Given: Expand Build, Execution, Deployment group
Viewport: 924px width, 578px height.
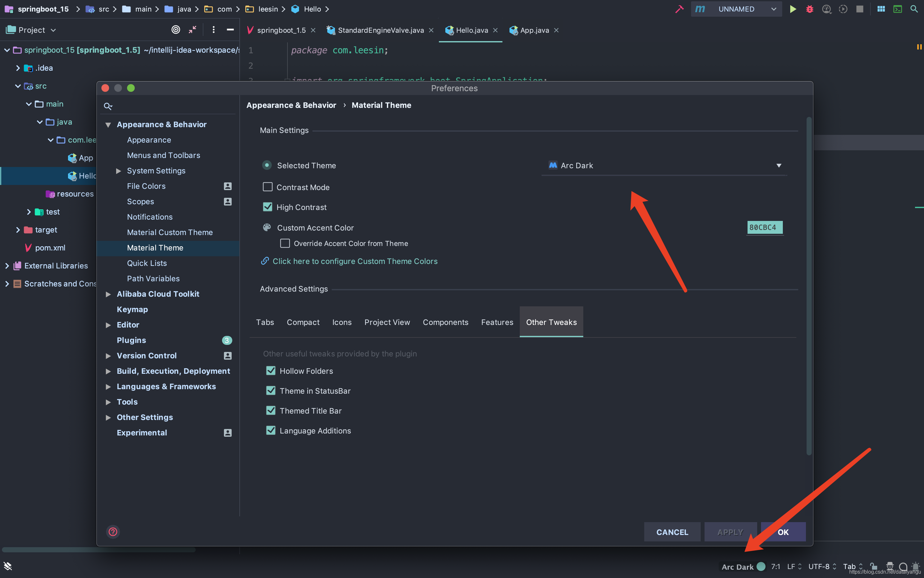Looking at the screenshot, I should point(108,371).
